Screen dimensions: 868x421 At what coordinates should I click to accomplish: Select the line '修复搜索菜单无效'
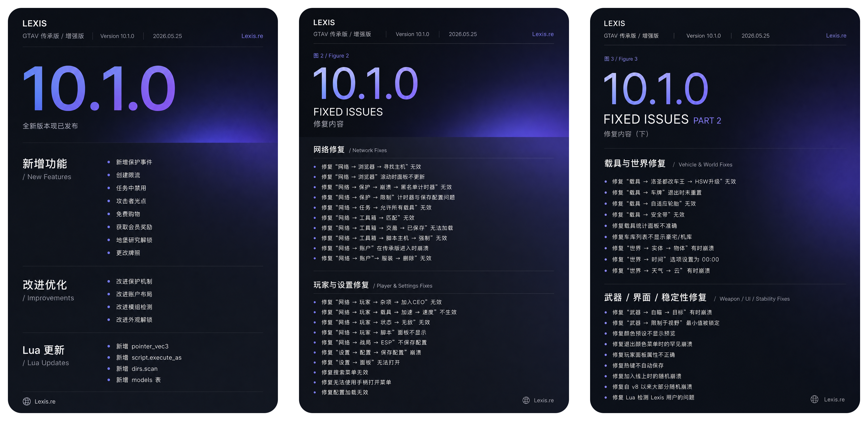click(345, 372)
